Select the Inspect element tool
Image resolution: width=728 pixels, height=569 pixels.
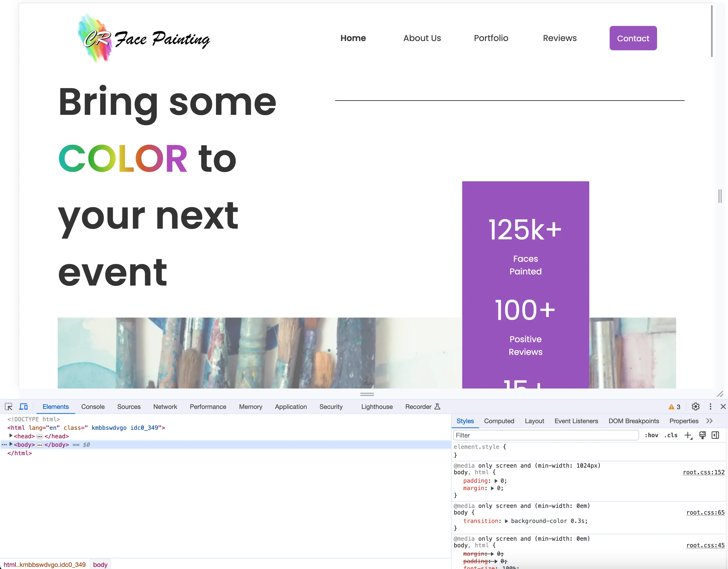pos(8,406)
